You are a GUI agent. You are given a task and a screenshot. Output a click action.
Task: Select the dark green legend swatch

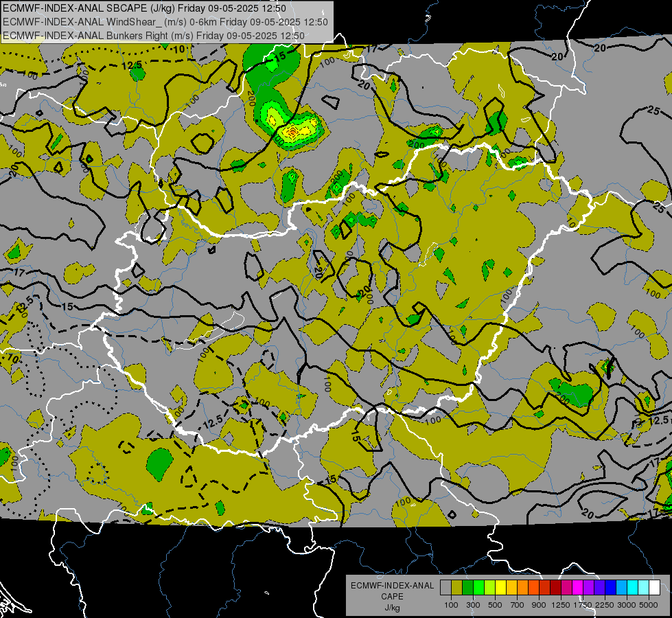tap(467, 588)
